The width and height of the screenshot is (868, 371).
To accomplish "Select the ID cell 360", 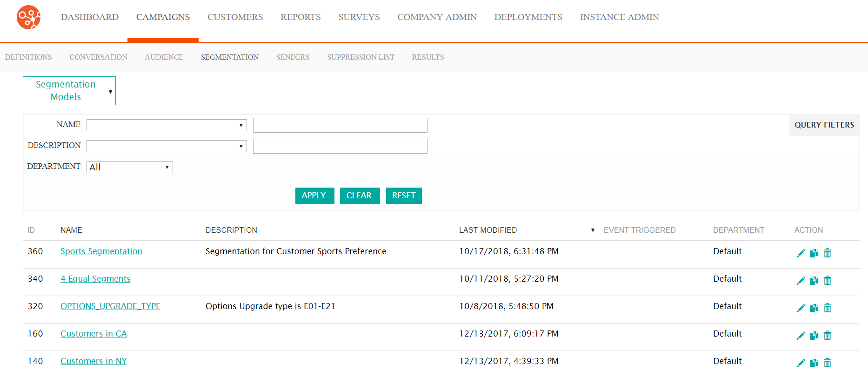I will pyautogui.click(x=35, y=251).
